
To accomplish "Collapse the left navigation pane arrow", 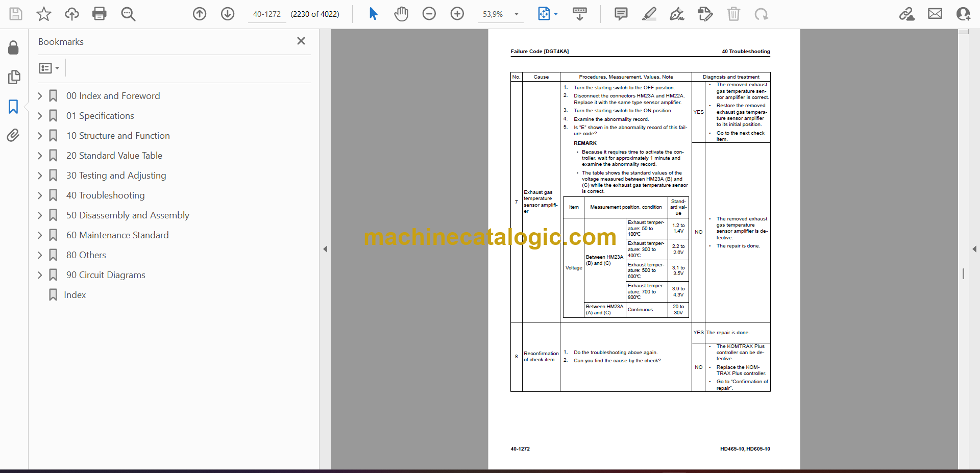I will point(325,249).
